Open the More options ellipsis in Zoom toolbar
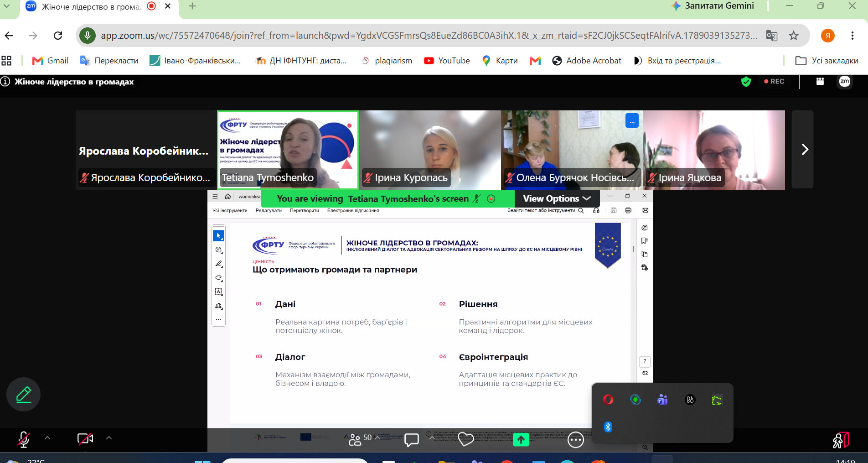This screenshot has width=868, height=463. click(x=576, y=440)
